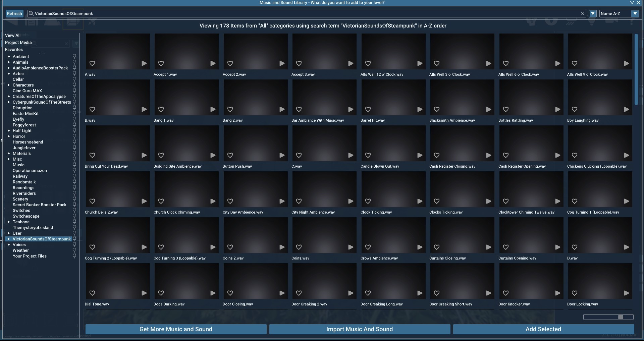Favorite the Boy Laughing.wav sound
Image resolution: width=644 pixels, height=341 pixels.
point(574,109)
